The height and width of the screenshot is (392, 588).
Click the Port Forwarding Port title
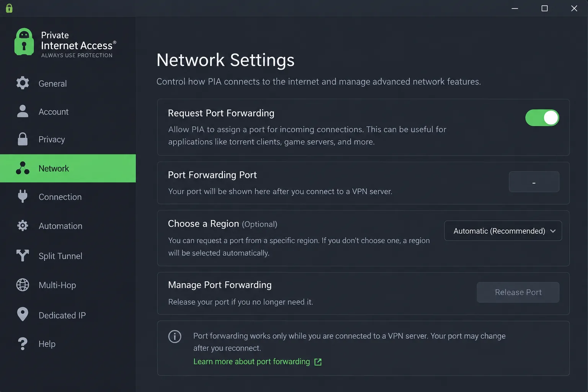[x=212, y=175]
